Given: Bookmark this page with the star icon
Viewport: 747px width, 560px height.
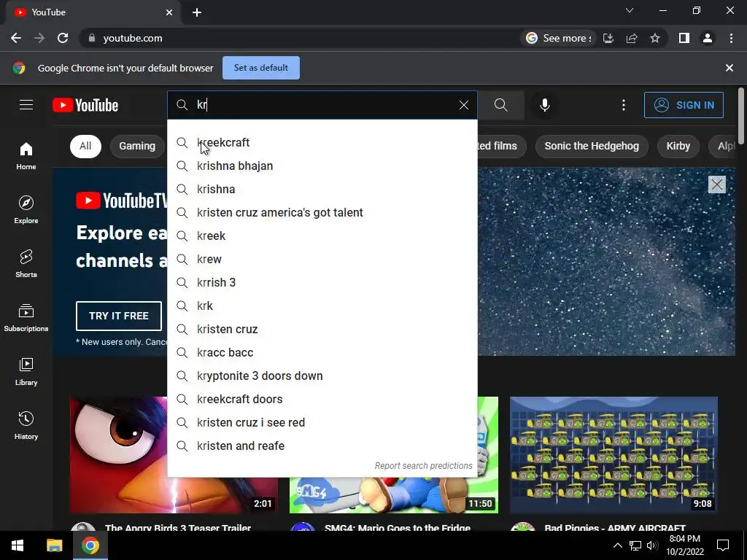Looking at the screenshot, I should coord(655,38).
